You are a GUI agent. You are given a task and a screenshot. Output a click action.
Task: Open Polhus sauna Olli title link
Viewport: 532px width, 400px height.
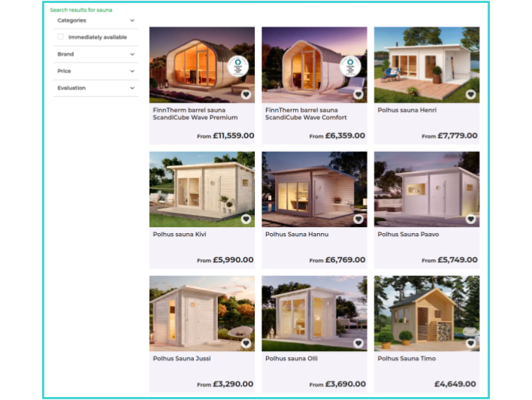(x=292, y=359)
